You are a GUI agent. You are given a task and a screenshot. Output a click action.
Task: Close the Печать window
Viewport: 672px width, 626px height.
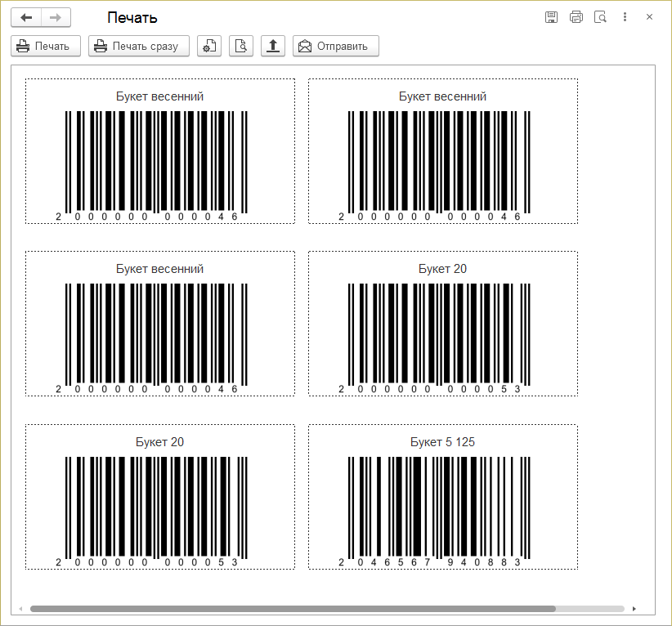click(x=649, y=17)
